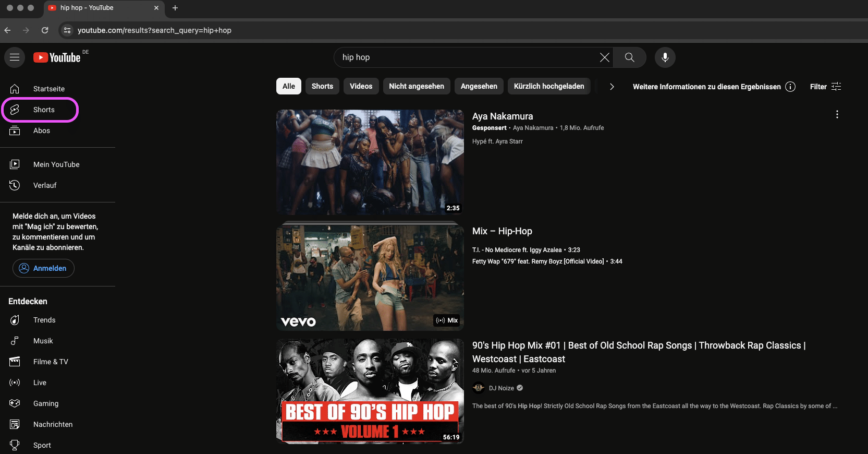Click the Abos subscriptions icon
The height and width of the screenshot is (454, 868).
coord(15,130)
